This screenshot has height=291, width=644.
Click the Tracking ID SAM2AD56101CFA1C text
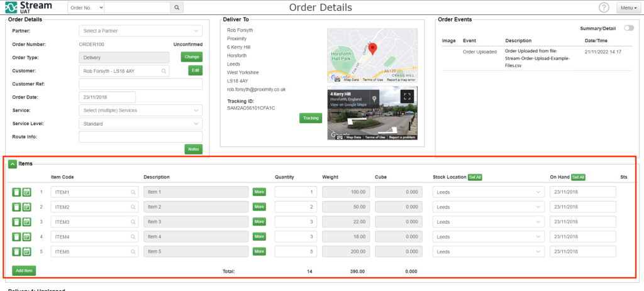[x=251, y=108]
